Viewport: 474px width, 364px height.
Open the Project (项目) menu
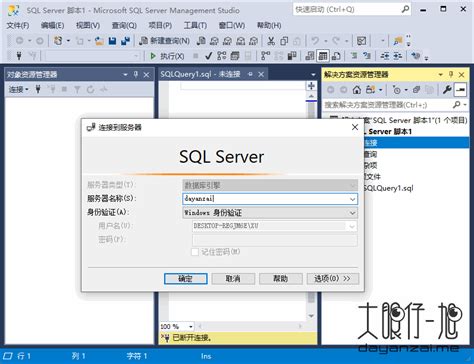pos(160,25)
